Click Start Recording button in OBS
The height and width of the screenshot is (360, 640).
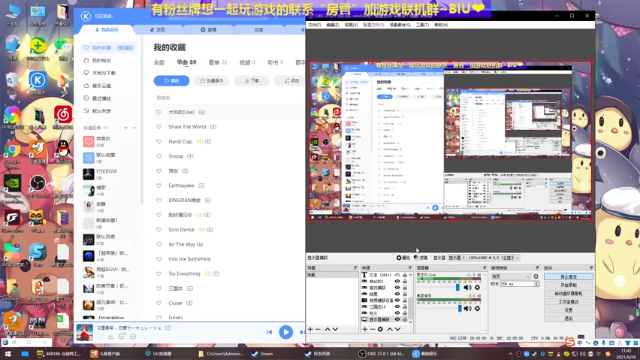(569, 285)
